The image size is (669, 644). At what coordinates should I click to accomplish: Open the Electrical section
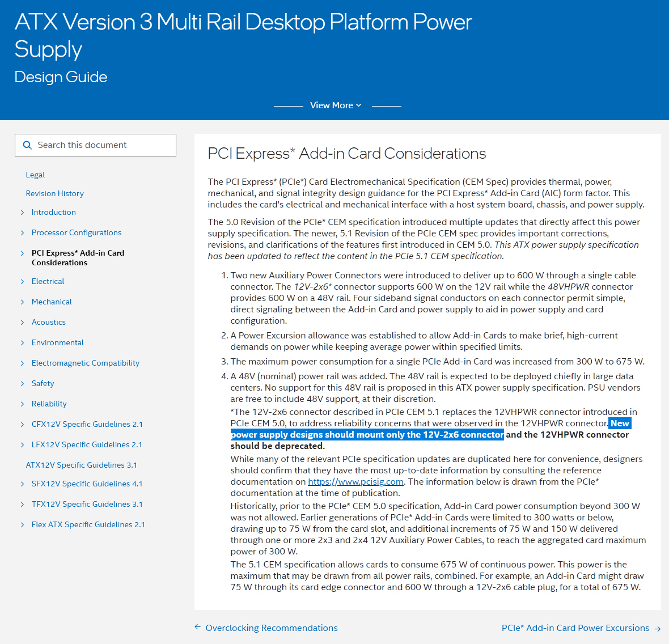[x=48, y=282]
